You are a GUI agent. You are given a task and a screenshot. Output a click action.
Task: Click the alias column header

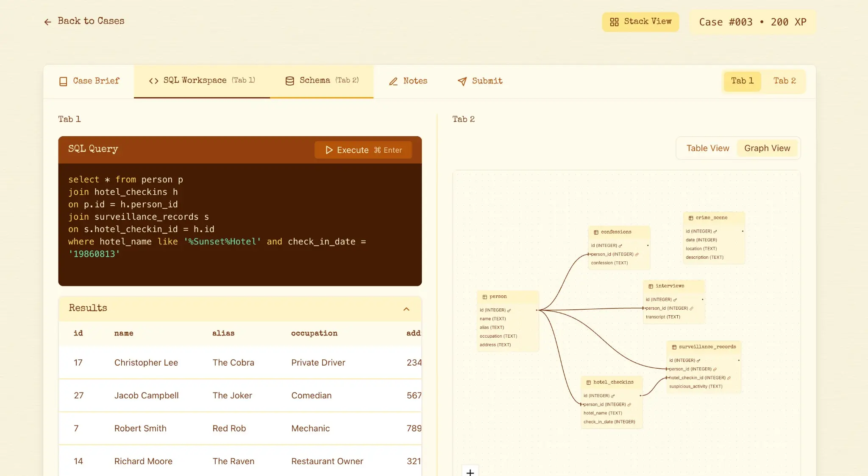point(223,333)
